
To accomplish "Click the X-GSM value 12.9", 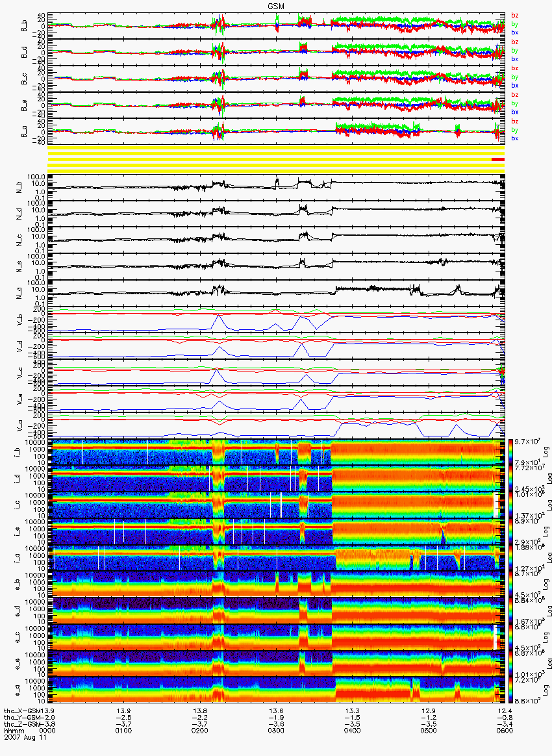I will click(429, 711).
